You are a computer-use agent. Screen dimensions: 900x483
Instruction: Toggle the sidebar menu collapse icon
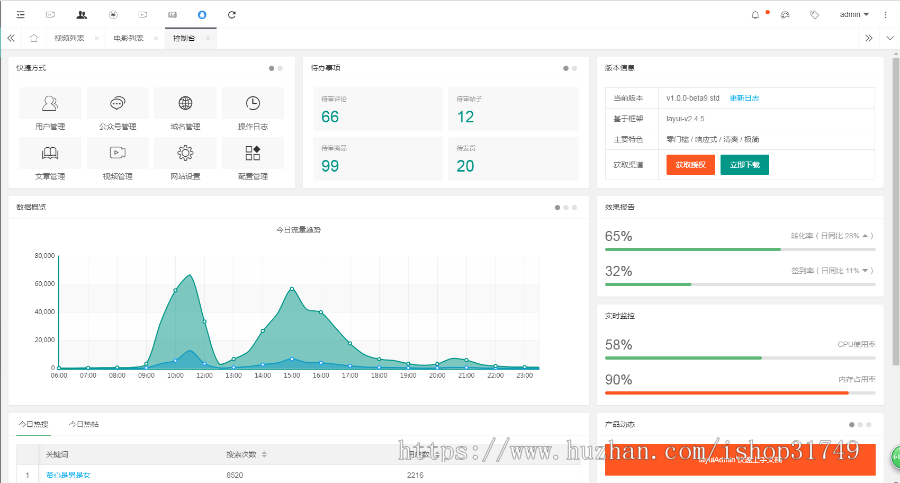(x=21, y=14)
